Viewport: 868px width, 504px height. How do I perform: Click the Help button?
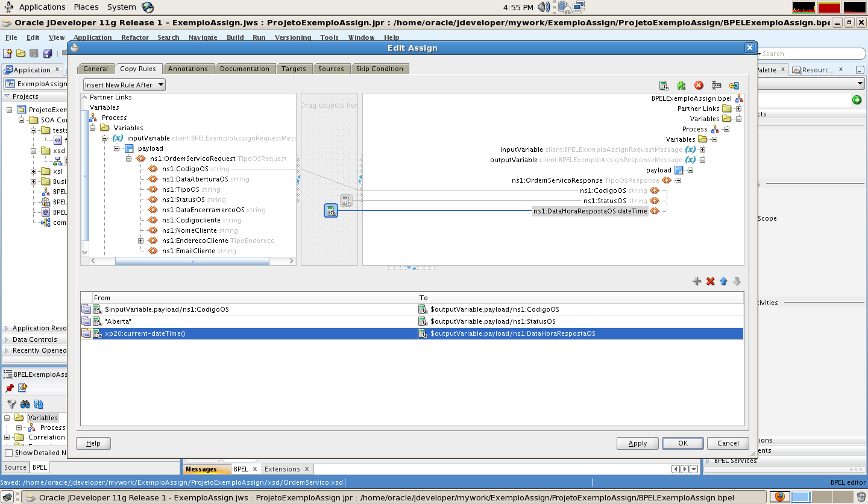(x=93, y=443)
